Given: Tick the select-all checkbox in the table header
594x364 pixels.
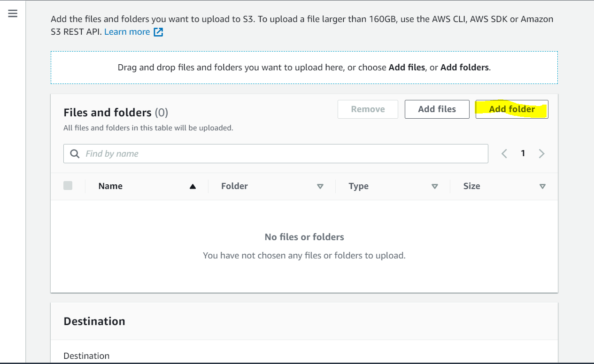Looking at the screenshot, I should (x=68, y=186).
